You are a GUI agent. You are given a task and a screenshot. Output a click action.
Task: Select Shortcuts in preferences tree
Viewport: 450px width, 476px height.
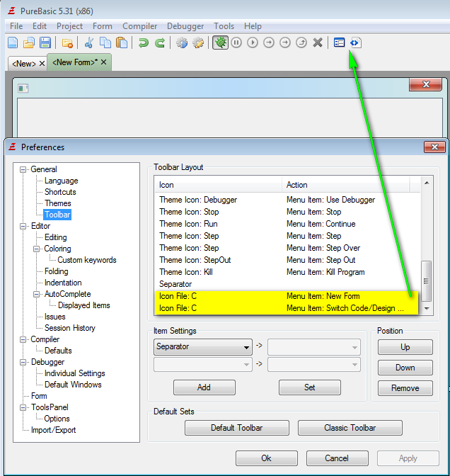60,192
